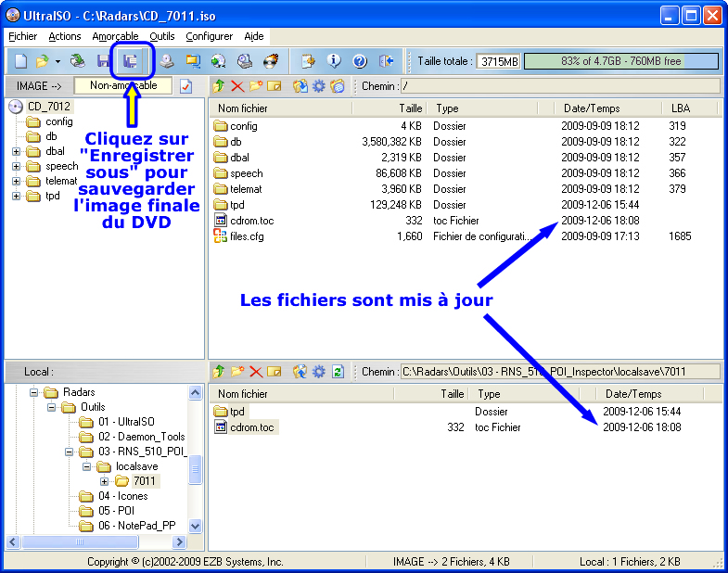Open the Amorçable menu

(x=115, y=36)
